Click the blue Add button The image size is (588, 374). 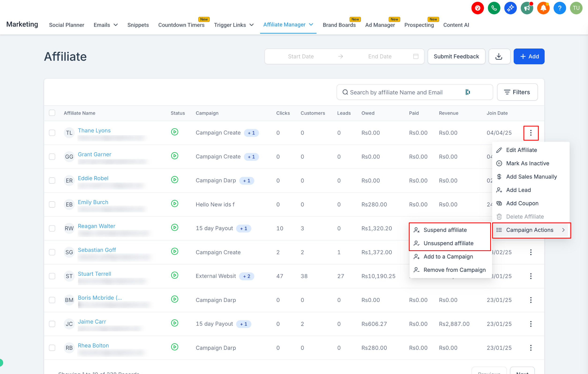(529, 57)
